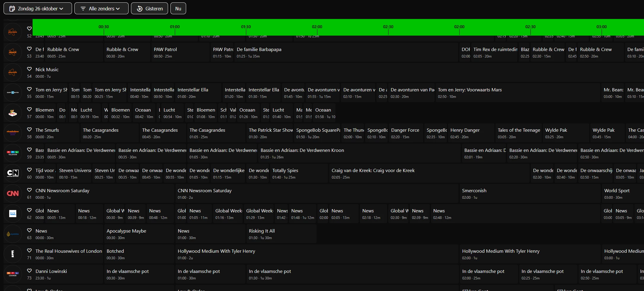Screen dimensions: 644x291
Task: Go to yesterday with the Gisteren button
Action: pyautogui.click(x=149, y=9)
